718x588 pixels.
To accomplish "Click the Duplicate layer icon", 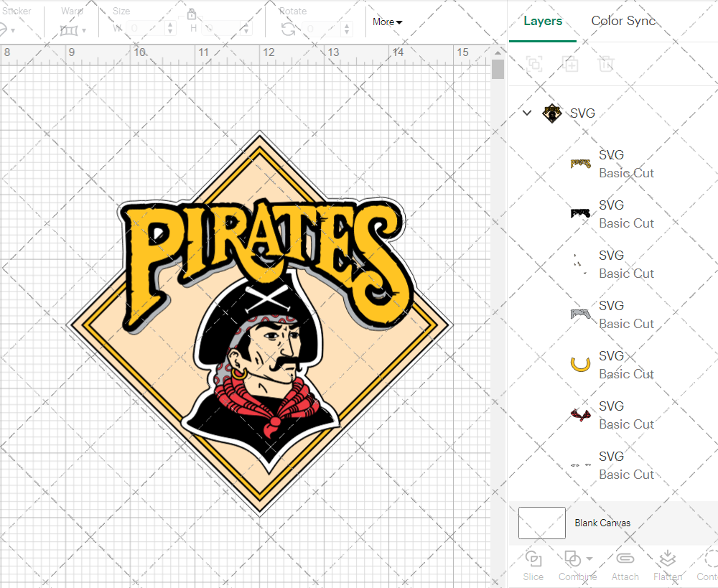I will click(x=570, y=64).
